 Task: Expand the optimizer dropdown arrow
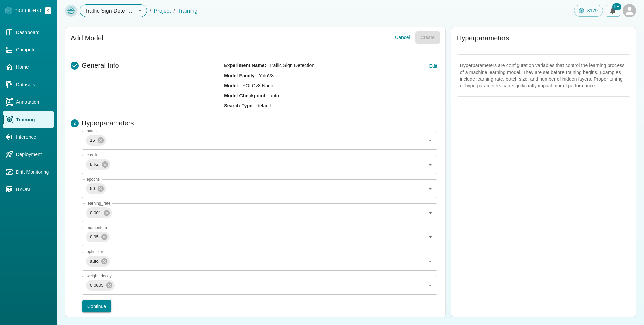point(430,261)
